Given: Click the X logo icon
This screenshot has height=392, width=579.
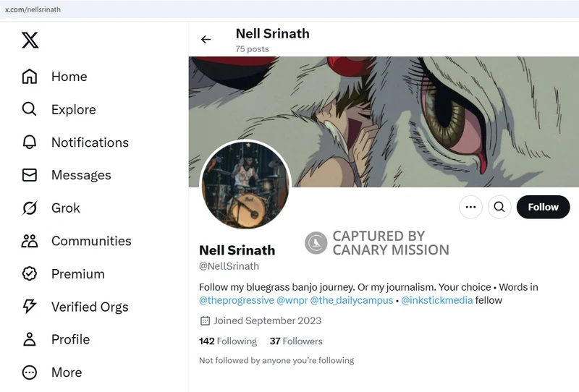Looking at the screenshot, I should click(x=30, y=40).
